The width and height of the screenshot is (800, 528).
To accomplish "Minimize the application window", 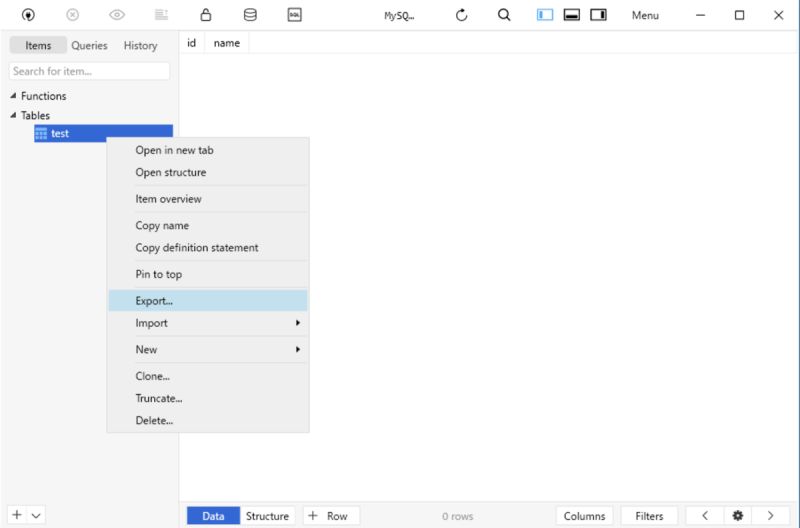I will click(701, 15).
